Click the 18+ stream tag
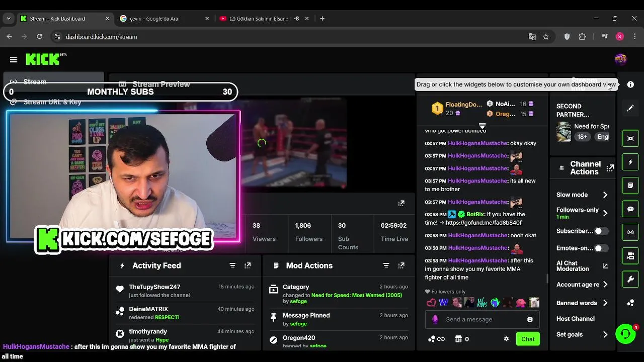This screenshot has width=644, height=362. (x=582, y=137)
